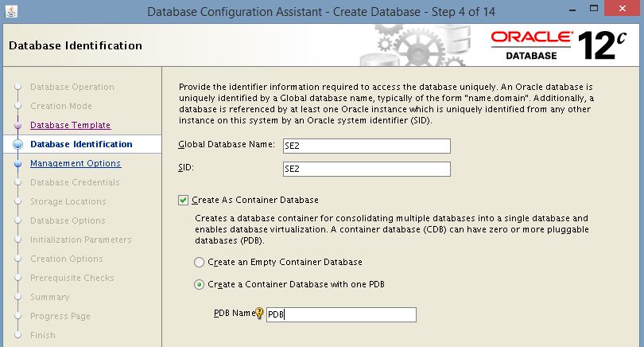This screenshot has width=644, height=347.
Task: Click the Management Options step bullet
Action: tap(17, 164)
